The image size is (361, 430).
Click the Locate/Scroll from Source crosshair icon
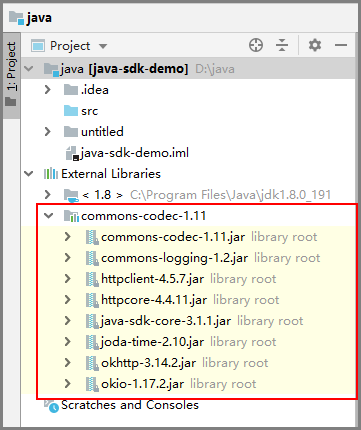pyautogui.click(x=256, y=45)
